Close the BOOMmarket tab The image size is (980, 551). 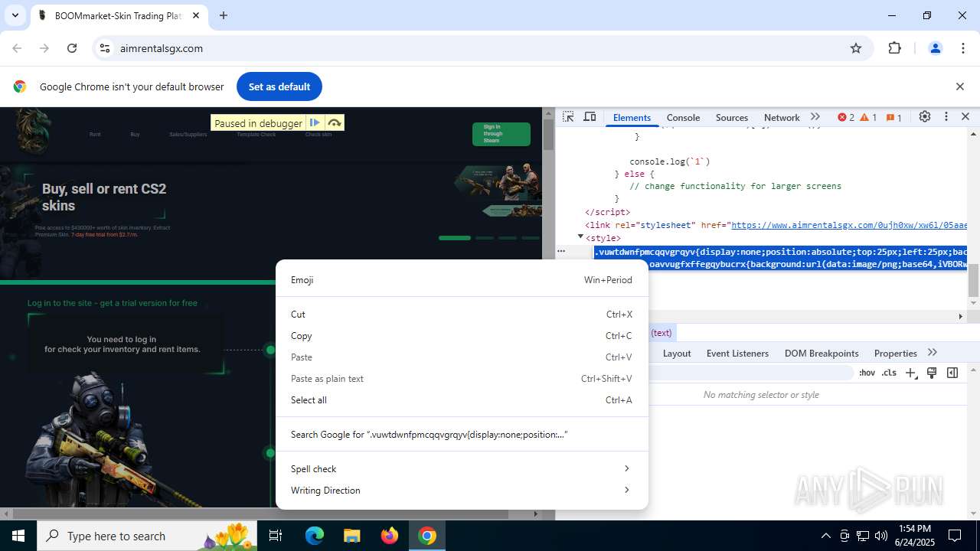pos(196,15)
